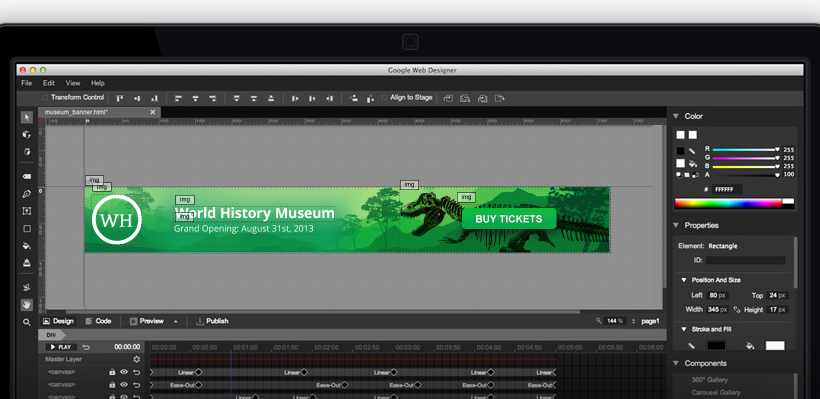820x399 pixels.
Task: Toggle loop arrow on first canvas layer
Action: [136, 372]
